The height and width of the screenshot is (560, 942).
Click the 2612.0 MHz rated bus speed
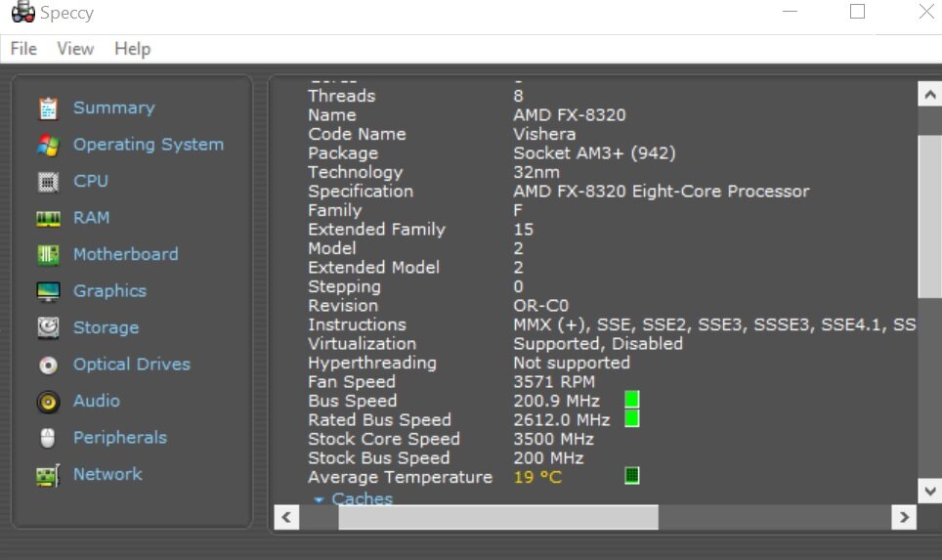pyautogui.click(x=562, y=420)
